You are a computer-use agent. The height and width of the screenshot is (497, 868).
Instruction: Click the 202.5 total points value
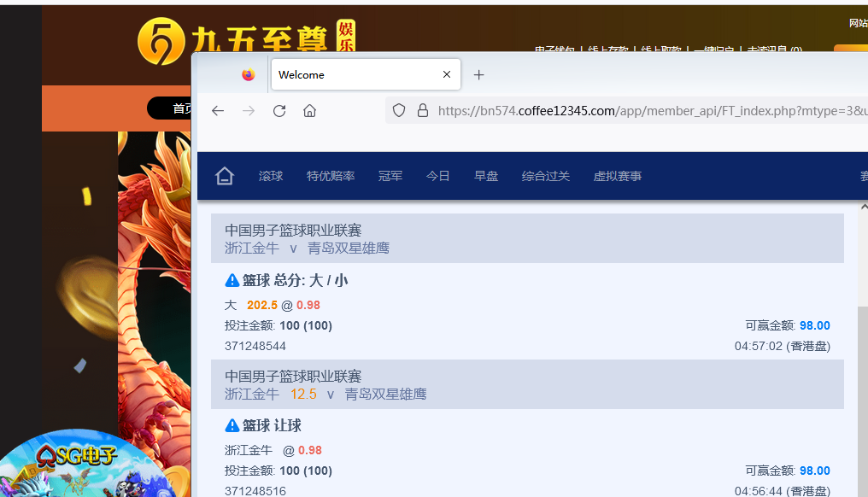pos(261,305)
